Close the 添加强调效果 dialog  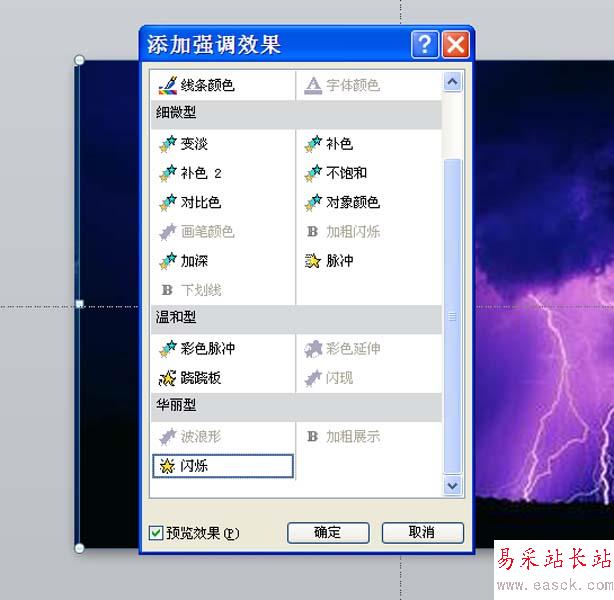456,44
